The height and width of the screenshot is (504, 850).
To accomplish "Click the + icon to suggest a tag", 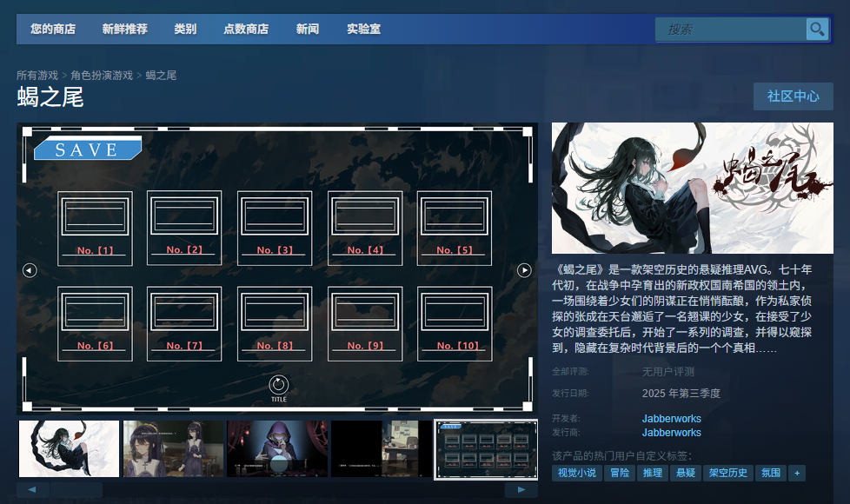I will [797, 473].
